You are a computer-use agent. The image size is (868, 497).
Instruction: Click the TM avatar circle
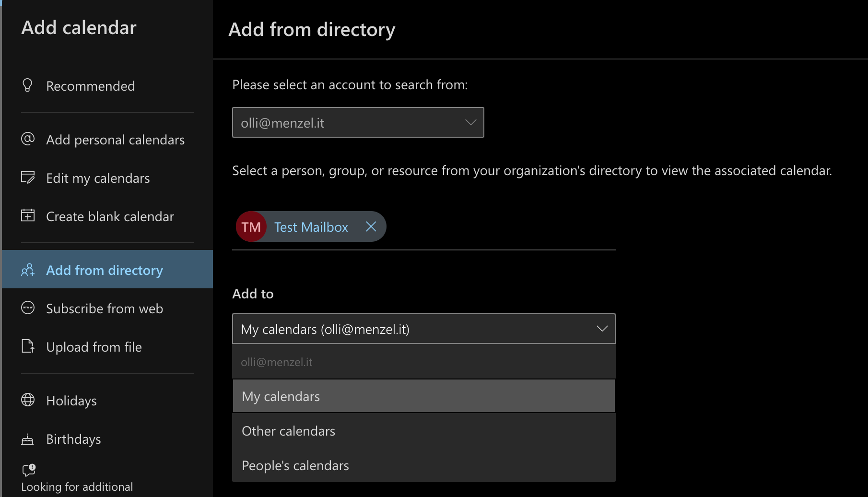[251, 227]
